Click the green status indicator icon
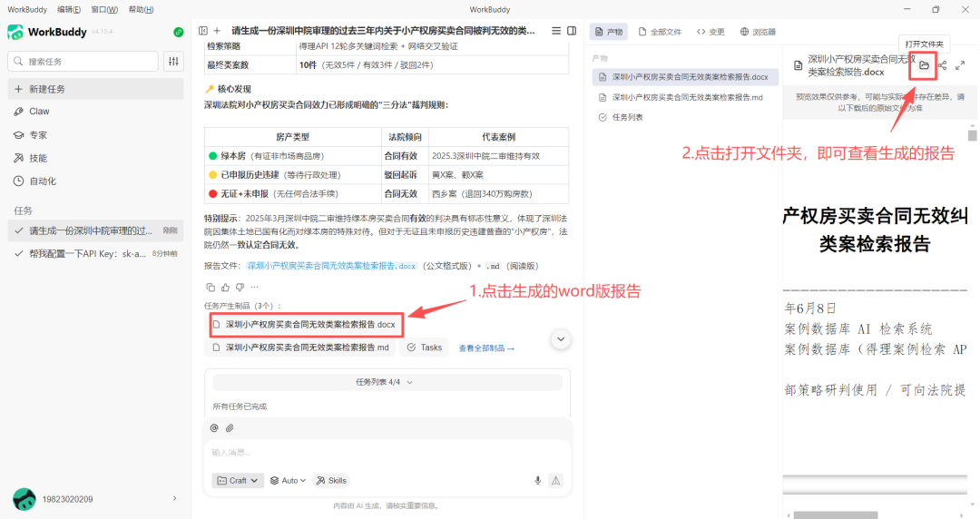 tap(178, 32)
